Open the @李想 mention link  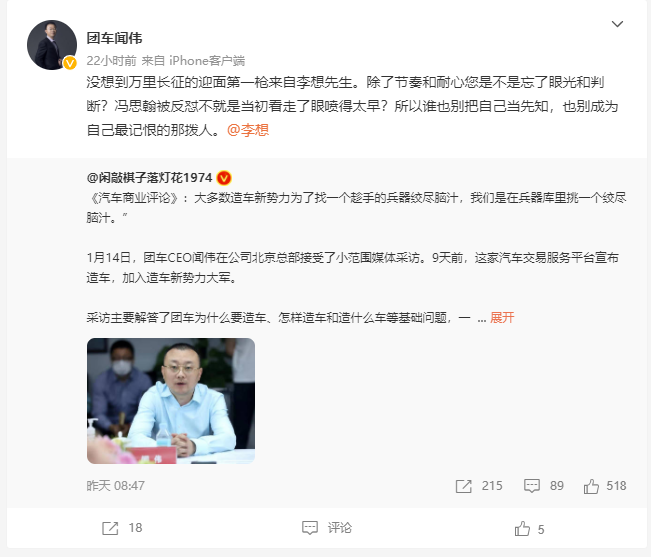click(x=248, y=130)
